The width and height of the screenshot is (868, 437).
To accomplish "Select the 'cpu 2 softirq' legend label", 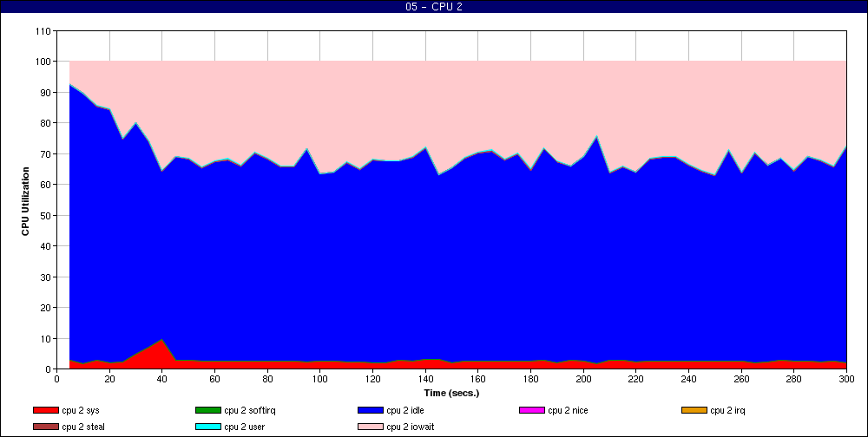I will (x=250, y=410).
